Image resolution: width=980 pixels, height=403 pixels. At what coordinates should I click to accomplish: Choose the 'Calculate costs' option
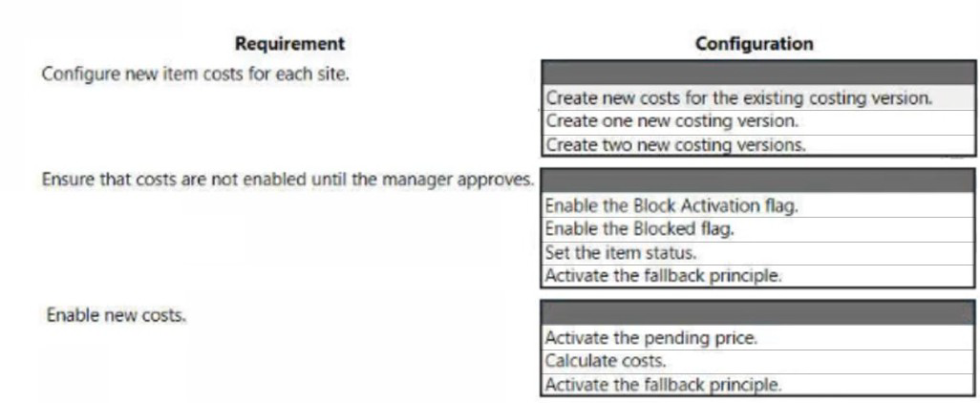(606, 361)
